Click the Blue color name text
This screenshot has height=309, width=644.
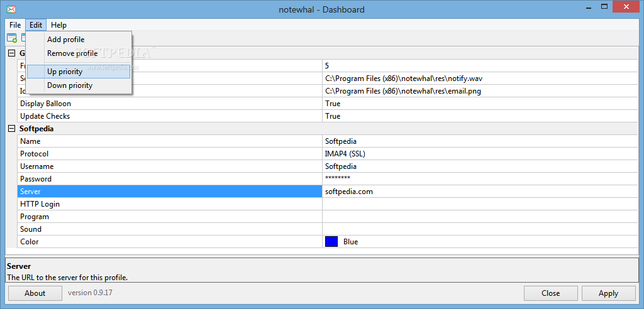351,242
